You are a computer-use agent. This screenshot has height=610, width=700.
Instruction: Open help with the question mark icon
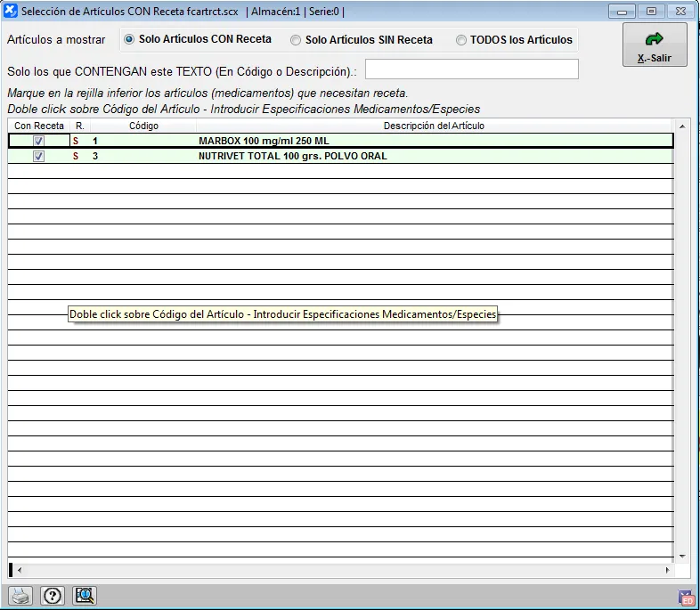53,596
